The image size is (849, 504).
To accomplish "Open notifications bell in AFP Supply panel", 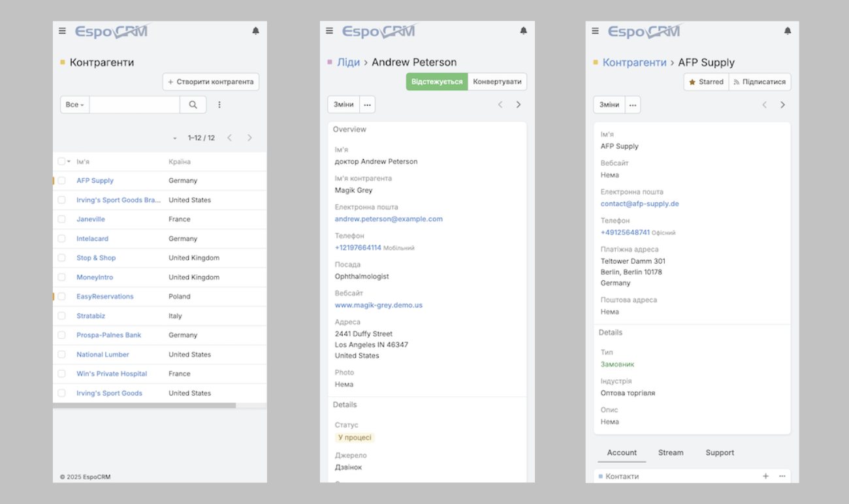I will pos(788,31).
